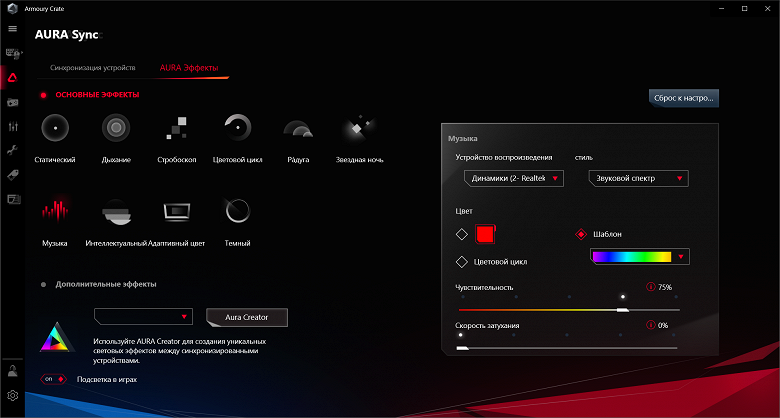Launch the Aura Creator button
The width and height of the screenshot is (780, 418).
(x=247, y=317)
